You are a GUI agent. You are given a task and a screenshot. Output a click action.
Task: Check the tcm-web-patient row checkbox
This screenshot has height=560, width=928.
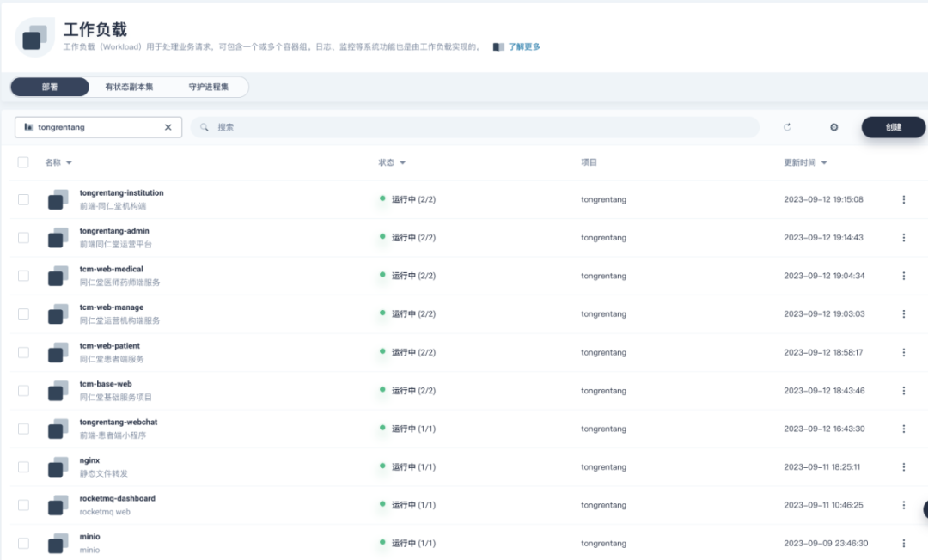(x=23, y=352)
